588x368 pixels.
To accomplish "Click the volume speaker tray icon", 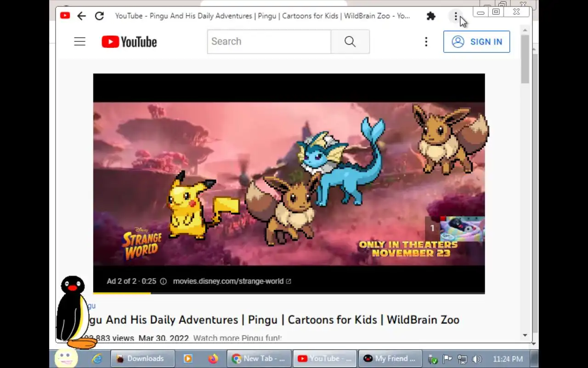I will pos(477,359).
